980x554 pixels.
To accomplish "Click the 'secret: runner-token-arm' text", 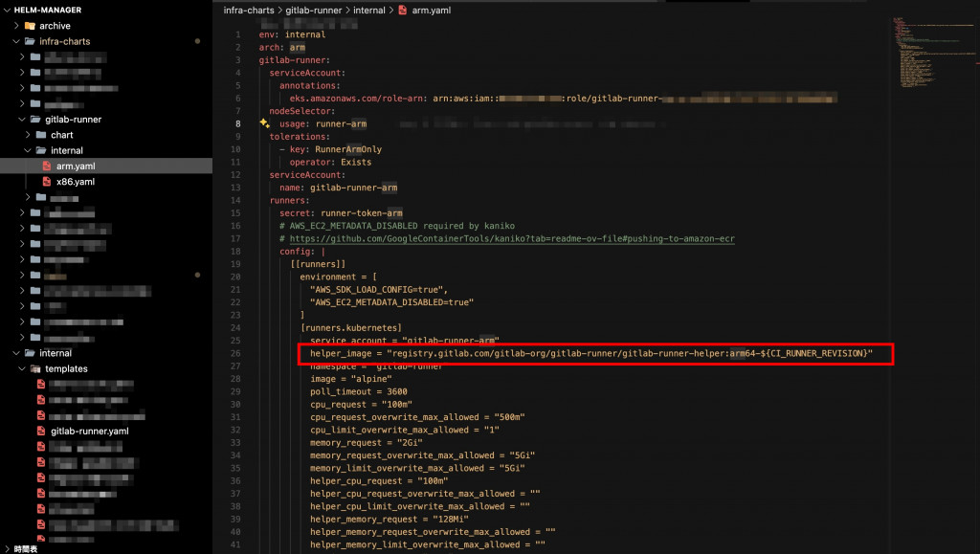I will tap(341, 213).
